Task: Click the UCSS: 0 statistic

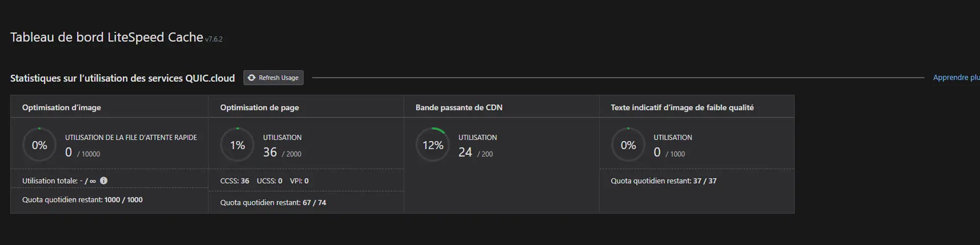Action: click(x=269, y=181)
